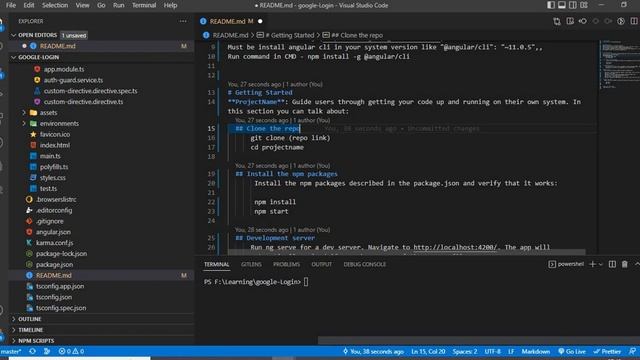Toggle the GitLens file blame icon
Image resolution: width=640 pixels, height=360 pixels.
[621, 21]
